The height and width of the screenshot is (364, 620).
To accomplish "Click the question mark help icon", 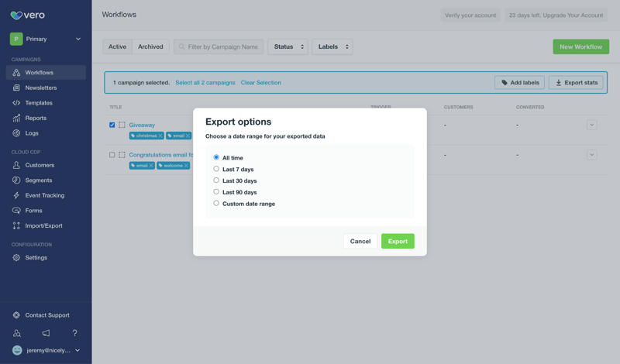I will pos(74,333).
